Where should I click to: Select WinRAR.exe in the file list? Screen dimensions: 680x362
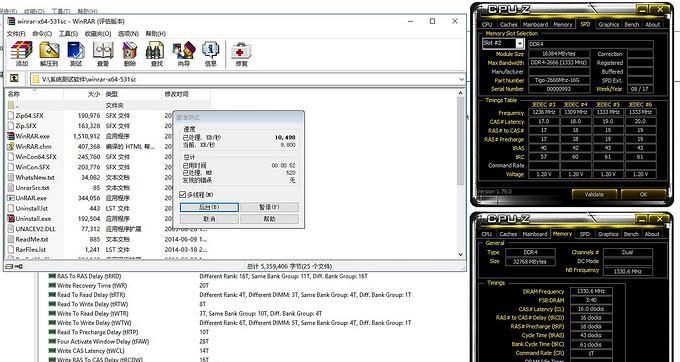[x=33, y=136]
